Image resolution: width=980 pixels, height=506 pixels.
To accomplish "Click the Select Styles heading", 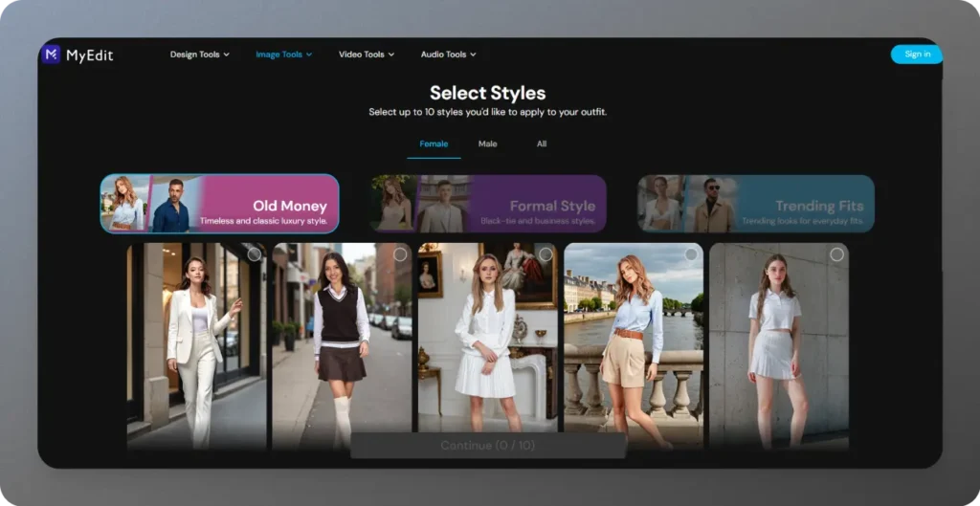I will click(x=487, y=93).
